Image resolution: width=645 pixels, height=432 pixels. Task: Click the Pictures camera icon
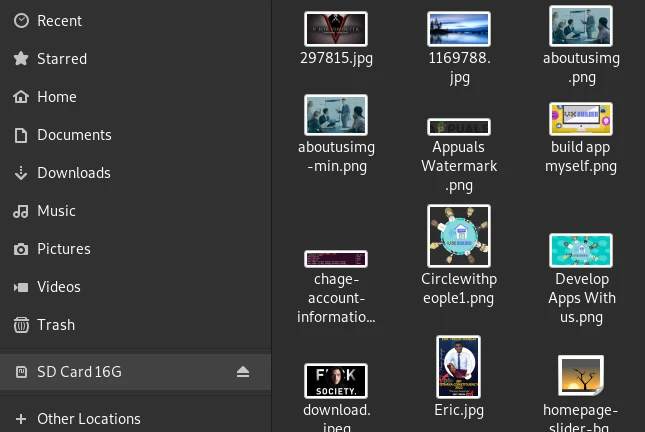tap(21, 249)
